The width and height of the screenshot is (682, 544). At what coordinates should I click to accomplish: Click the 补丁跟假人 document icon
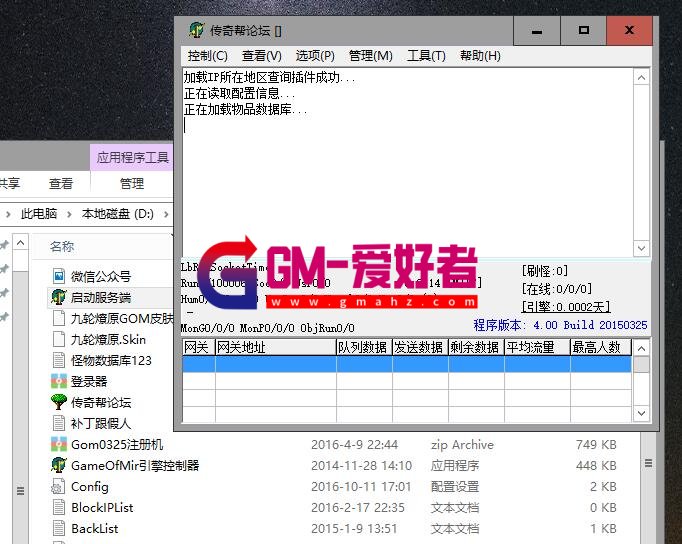click(59, 423)
